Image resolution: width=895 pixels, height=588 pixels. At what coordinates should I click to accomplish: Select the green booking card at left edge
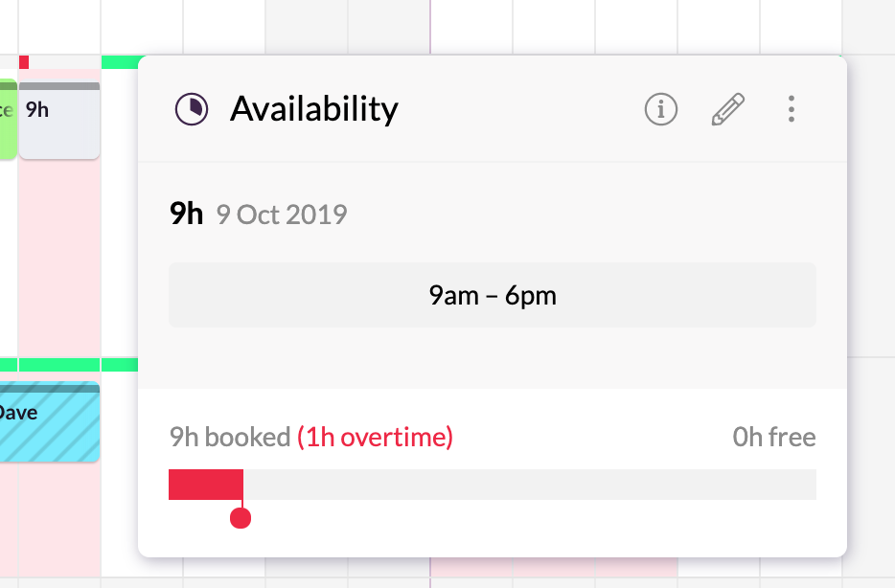click(8, 119)
